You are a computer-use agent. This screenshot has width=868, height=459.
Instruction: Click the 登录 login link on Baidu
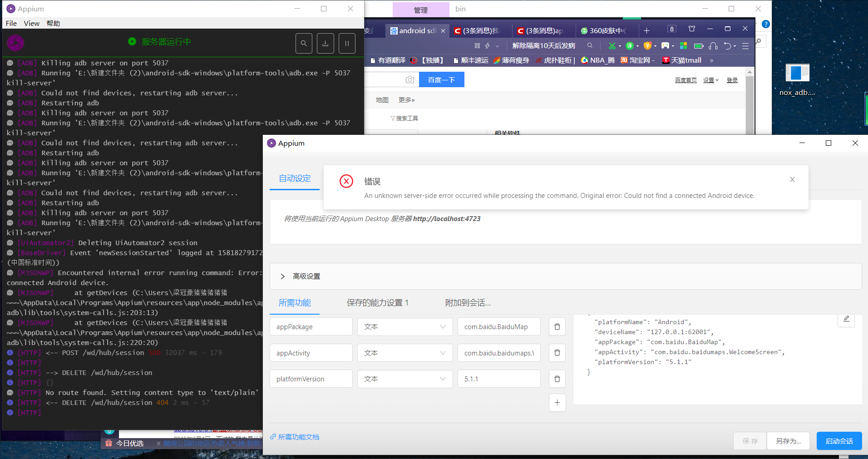coord(732,80)
